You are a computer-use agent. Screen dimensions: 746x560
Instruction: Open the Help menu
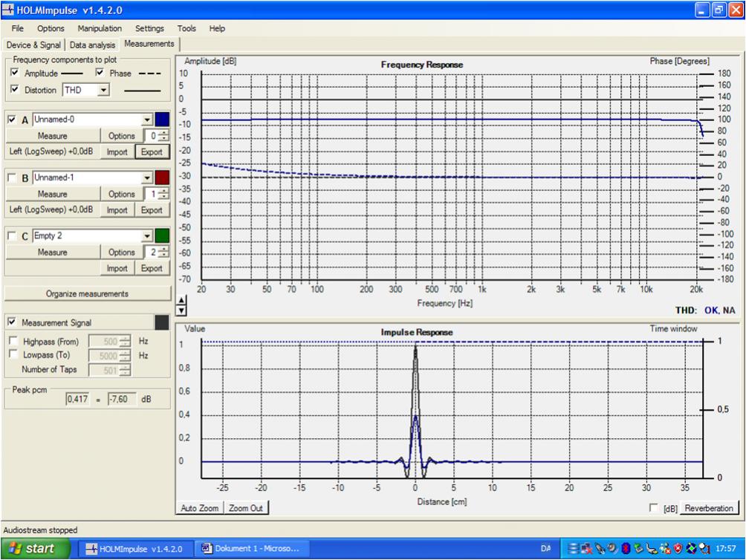pyautogui.click(x=217, y=28)
